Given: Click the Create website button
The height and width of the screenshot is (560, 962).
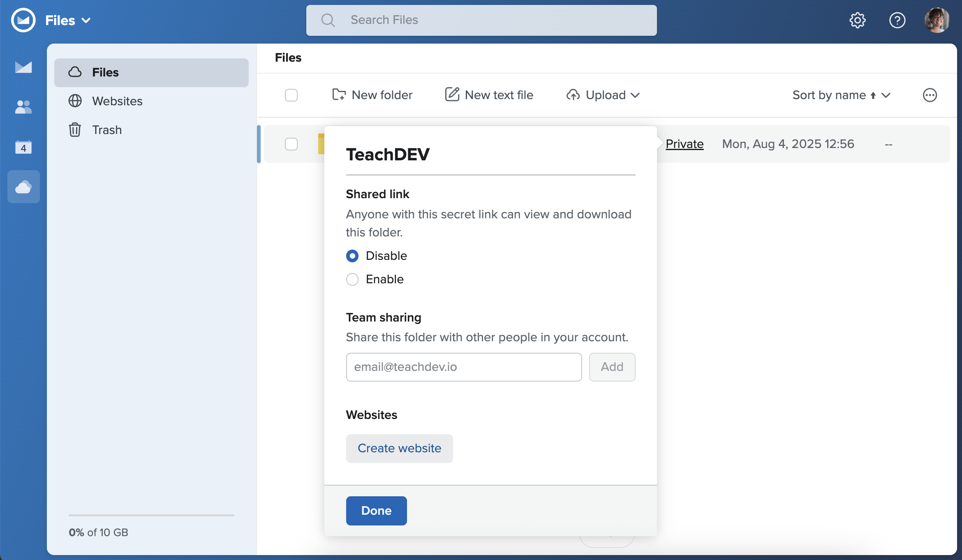Looking at the screenshot, I should point(399,448).
